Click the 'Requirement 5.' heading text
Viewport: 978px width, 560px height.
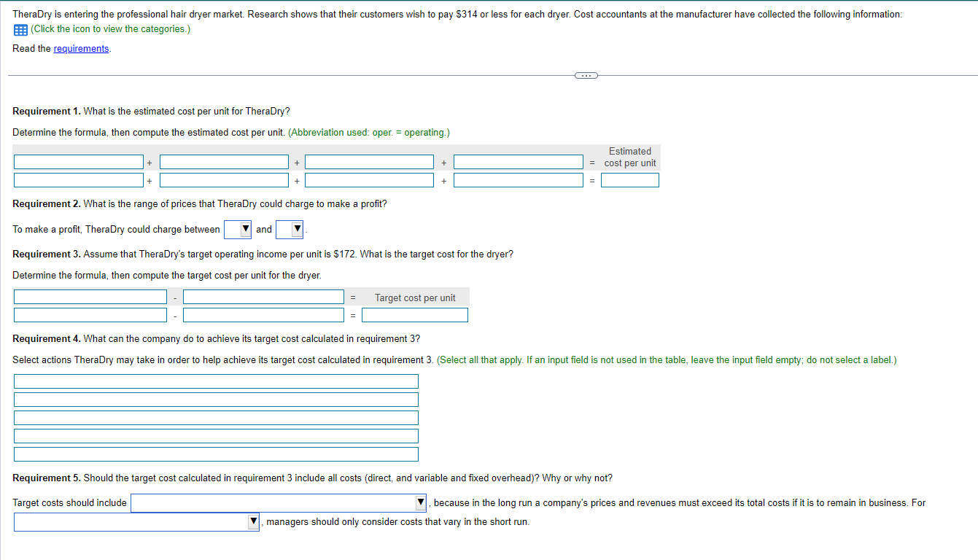coord(47,478)
